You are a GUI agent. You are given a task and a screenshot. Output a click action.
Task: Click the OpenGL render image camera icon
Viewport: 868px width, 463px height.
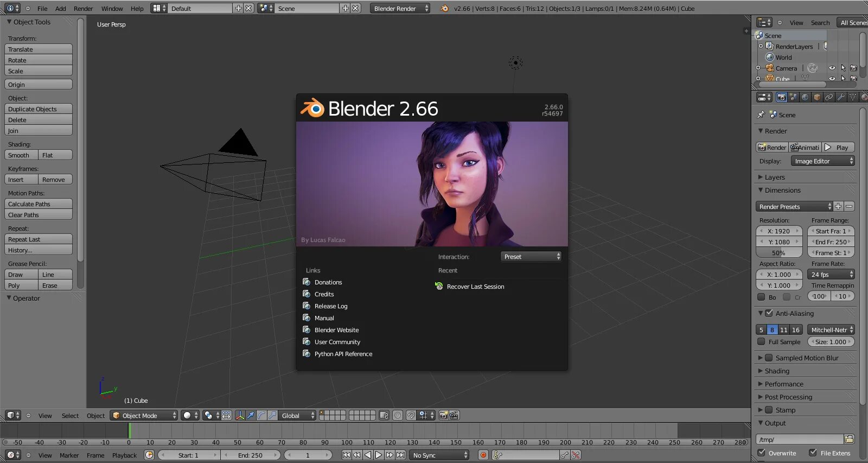tap(443, 415)
